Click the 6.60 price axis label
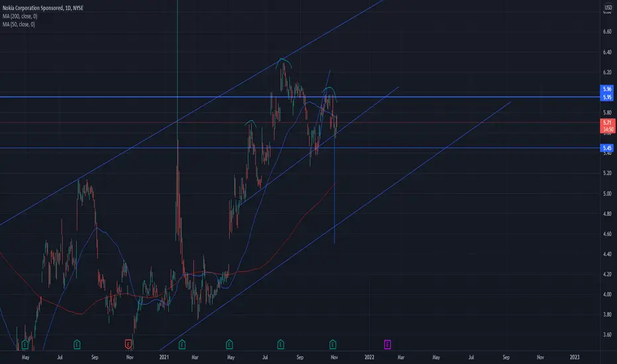Image resolution: width=617 pixels, height=364 pixels. (607, 32)
